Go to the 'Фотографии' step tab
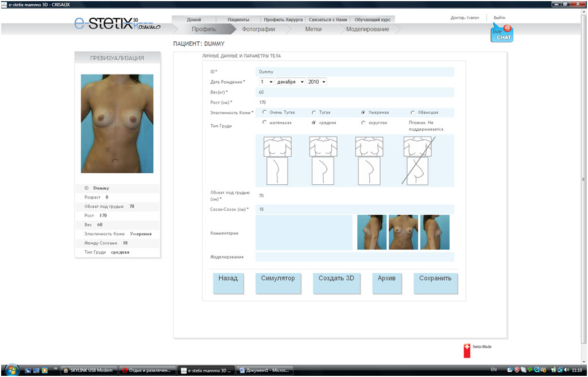 pos(259,29)
